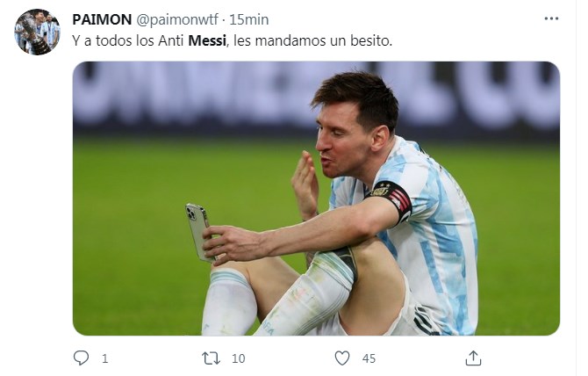Click the reply count showing 1
The height and width of the screenshot is (376, 588).
coord(105,358)
